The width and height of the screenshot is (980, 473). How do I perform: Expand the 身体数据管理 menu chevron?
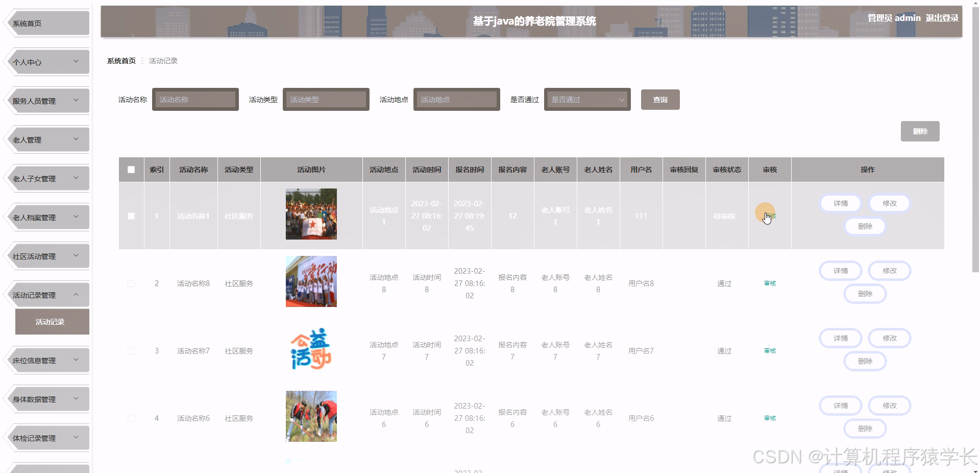76,398
